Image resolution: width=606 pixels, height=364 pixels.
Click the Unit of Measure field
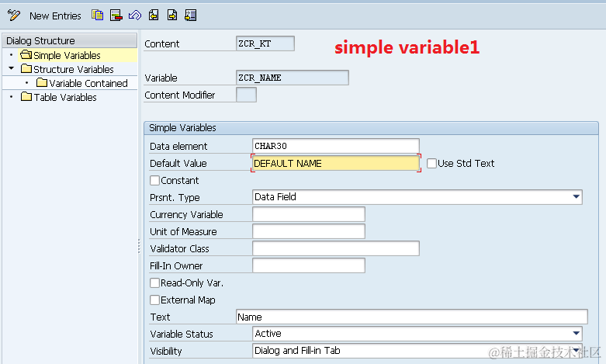tap(308, 231)
